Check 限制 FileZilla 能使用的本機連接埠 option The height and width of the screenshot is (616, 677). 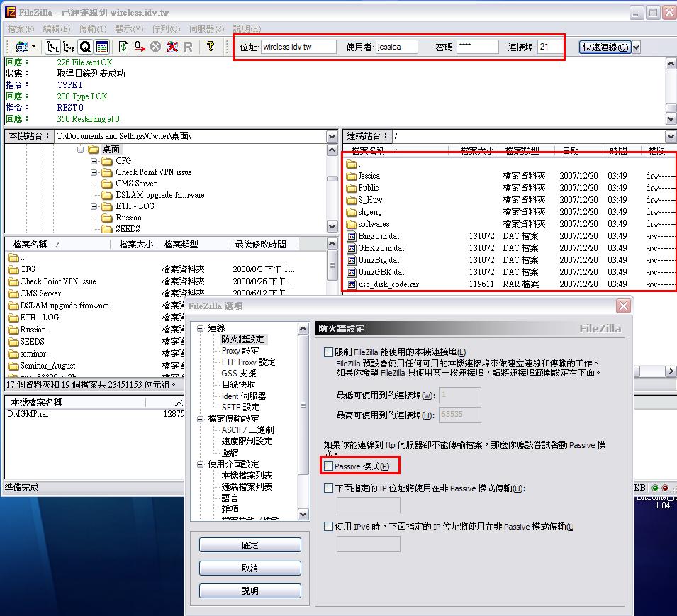328,352
